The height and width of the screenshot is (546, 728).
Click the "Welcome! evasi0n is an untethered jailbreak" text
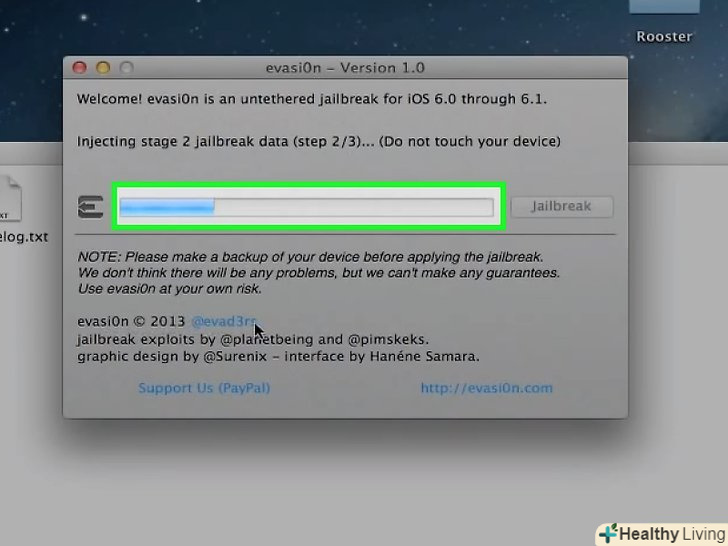[312, 99]
